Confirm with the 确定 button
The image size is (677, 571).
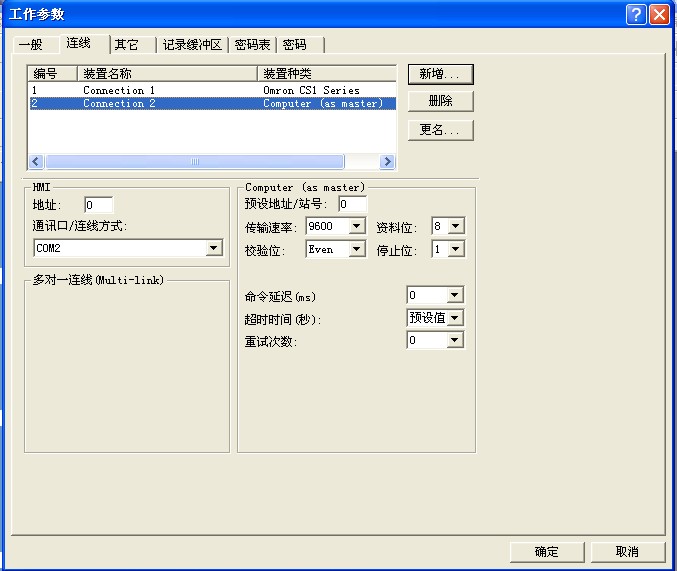point(546,552)
